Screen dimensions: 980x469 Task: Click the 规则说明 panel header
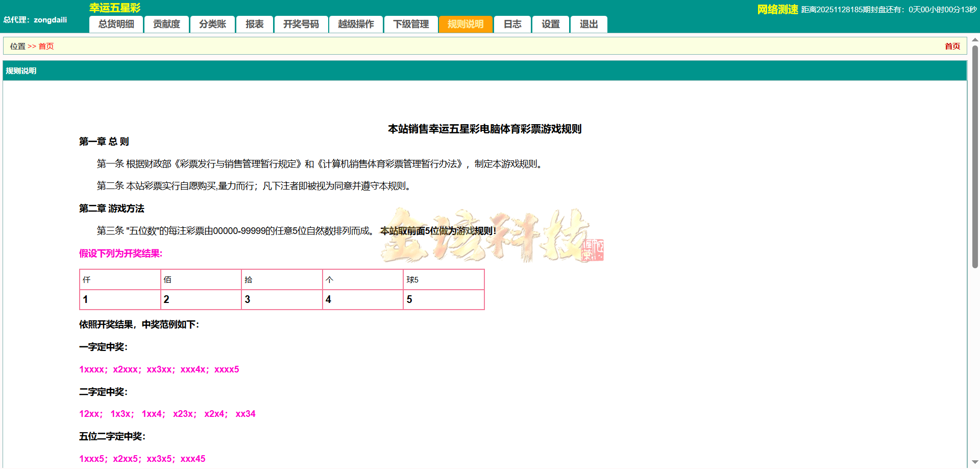tap(21, 71)
